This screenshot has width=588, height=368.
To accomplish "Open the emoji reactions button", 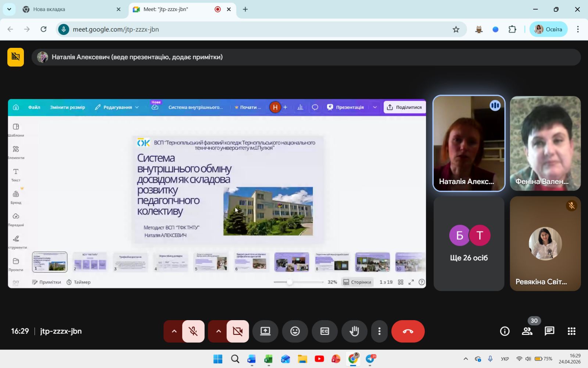I will coord(295,331).
